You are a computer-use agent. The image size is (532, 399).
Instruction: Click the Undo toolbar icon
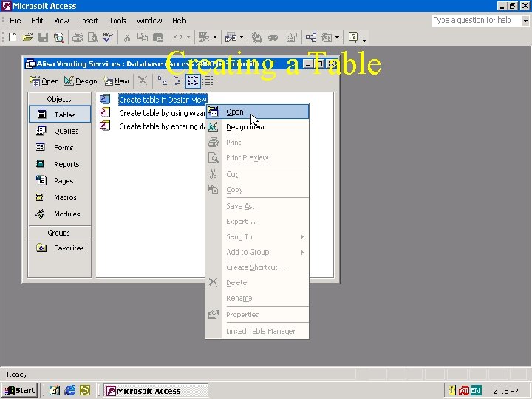click(x=177, y=37)
